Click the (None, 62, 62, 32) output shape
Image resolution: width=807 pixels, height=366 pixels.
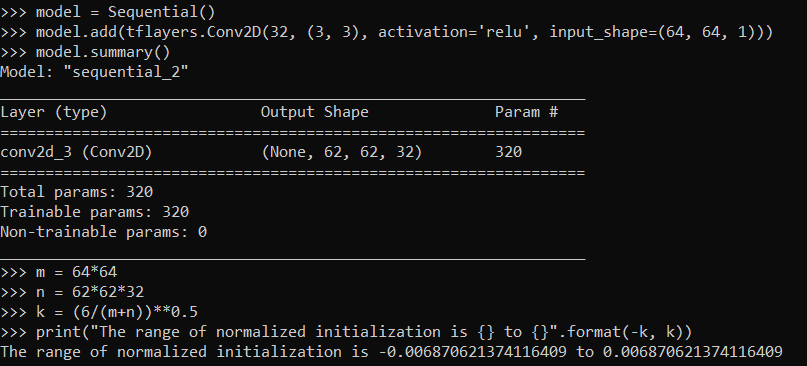(342, 152)
